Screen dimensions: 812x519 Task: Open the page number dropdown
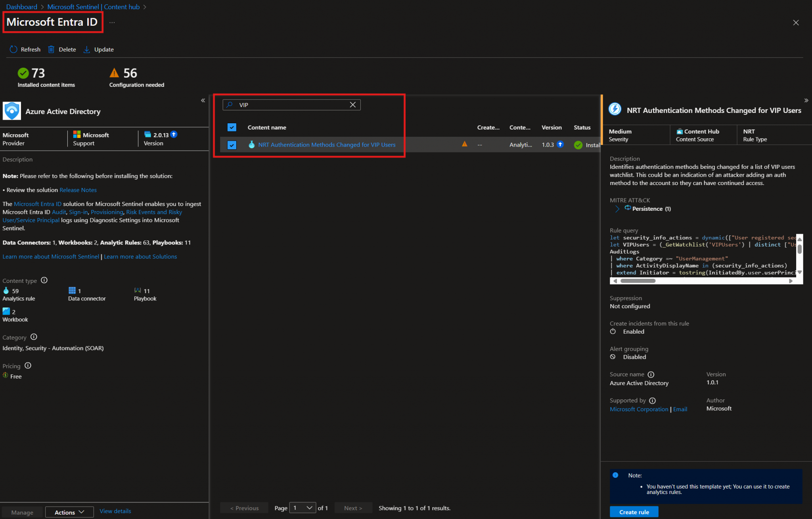pyautogui.click(x=303, y=508)
